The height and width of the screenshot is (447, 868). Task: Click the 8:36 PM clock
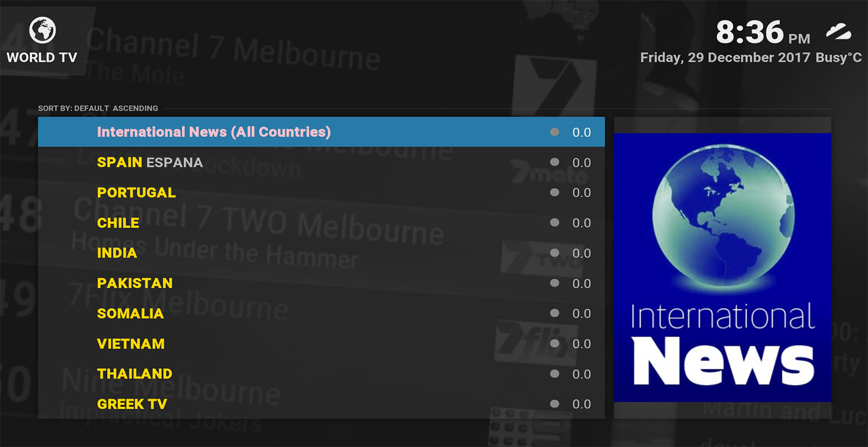763,32
